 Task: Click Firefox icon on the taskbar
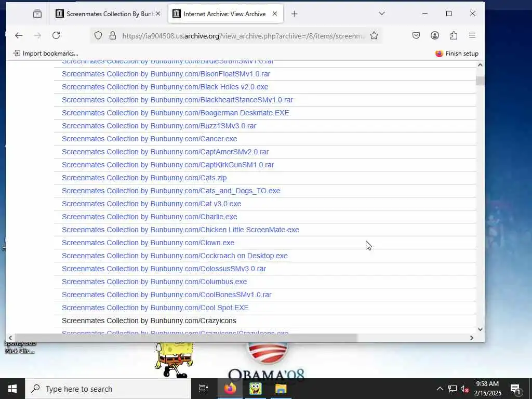230,389
